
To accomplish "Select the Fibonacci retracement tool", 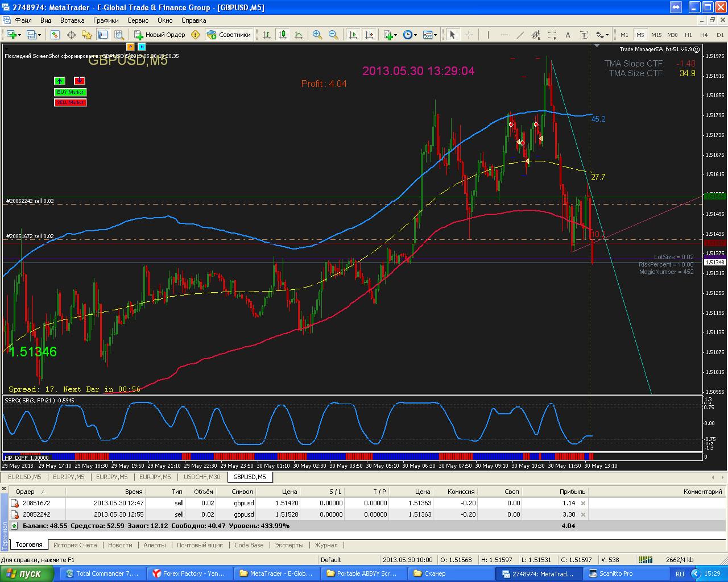I will pos(552,35).
